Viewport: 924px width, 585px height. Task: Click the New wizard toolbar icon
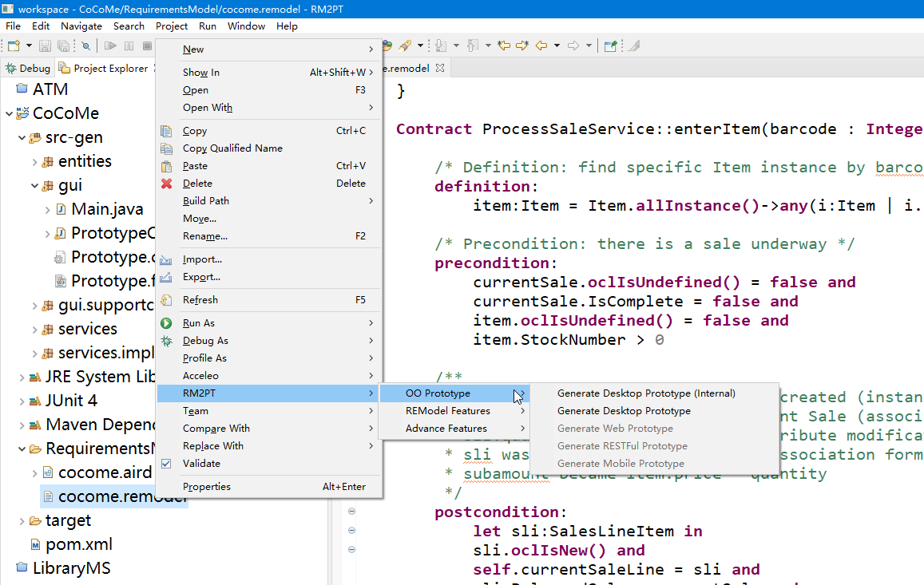pyautogui.click(x=14, y=46)
